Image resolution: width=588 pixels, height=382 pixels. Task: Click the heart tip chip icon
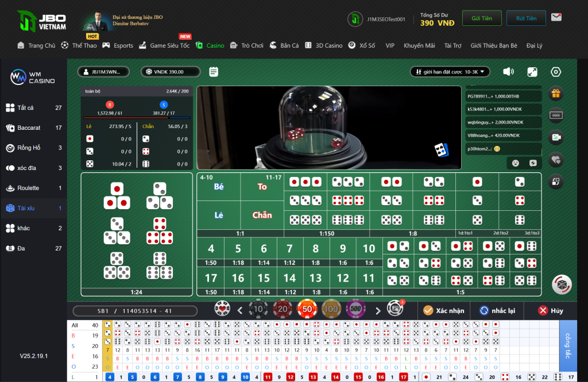click(x=222, y=309)
